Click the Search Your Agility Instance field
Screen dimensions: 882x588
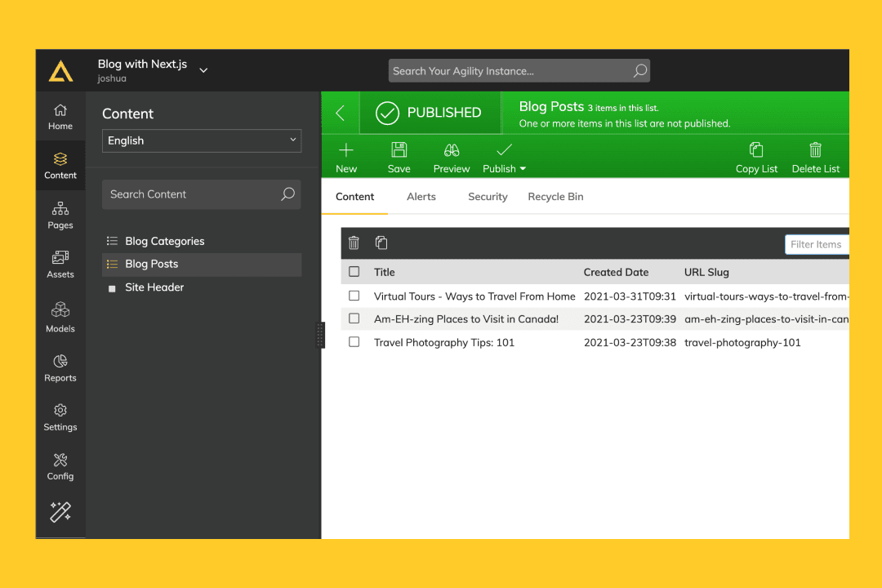(510, 71)
